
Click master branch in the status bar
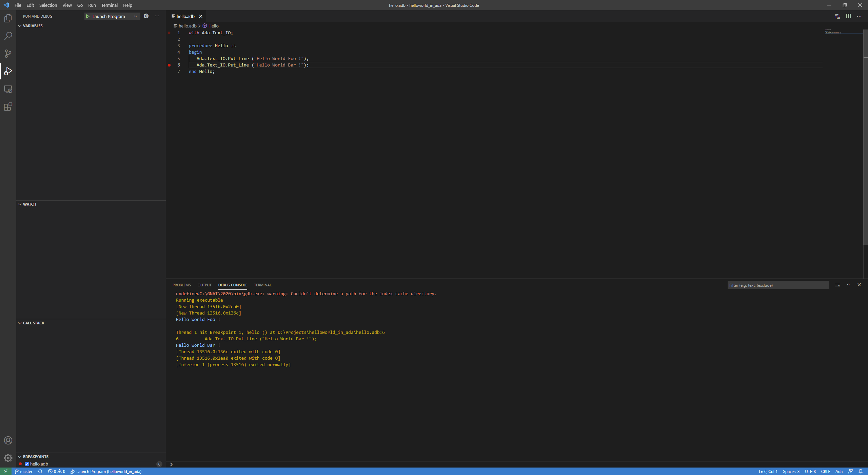(23, 471)
